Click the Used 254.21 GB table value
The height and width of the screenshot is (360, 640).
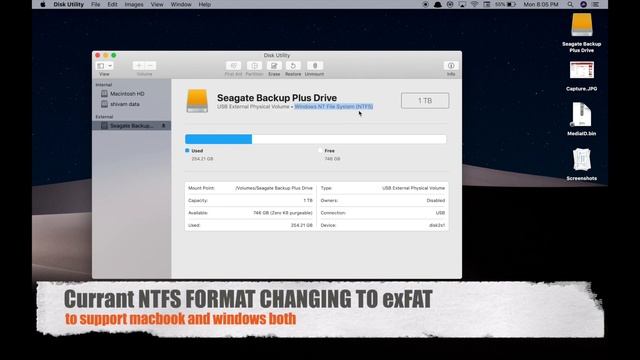point(302,225)
